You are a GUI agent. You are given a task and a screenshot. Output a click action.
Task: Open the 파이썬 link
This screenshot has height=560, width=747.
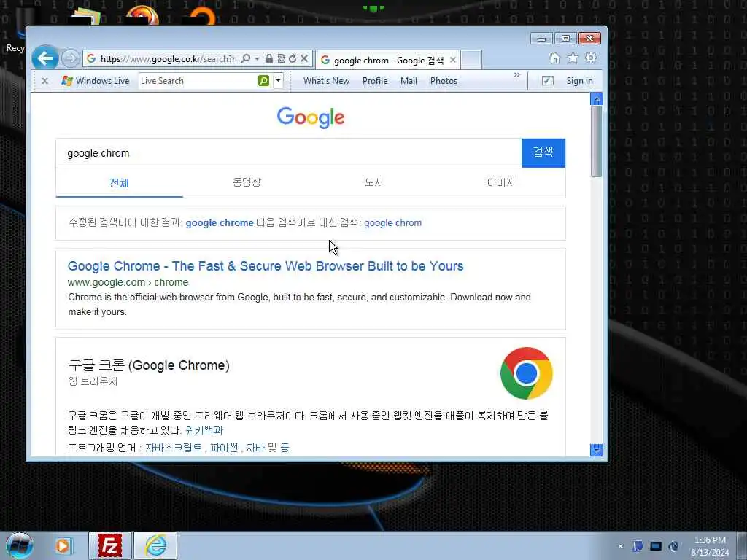tap(224, 448)
